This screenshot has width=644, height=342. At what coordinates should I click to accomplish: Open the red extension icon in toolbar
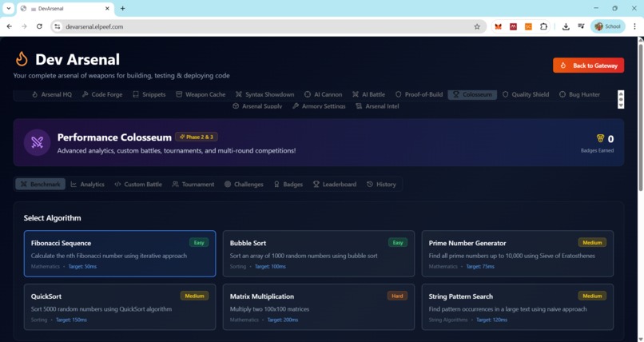[x=514, y=26]
